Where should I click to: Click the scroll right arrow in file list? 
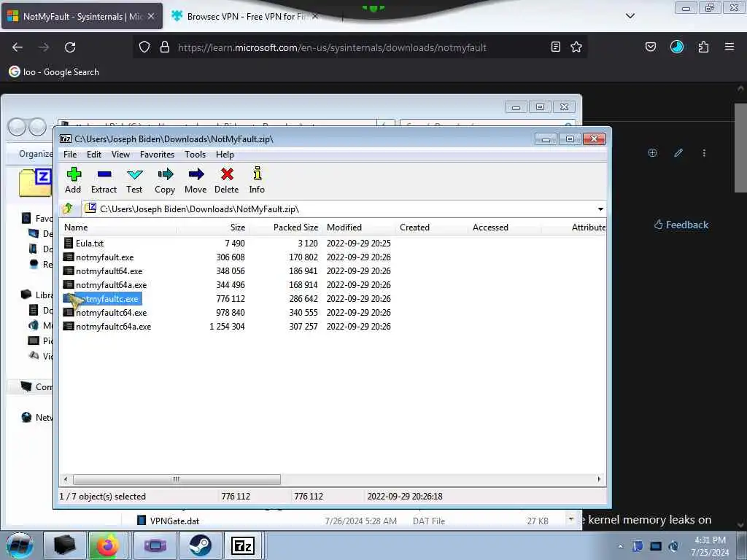599,479
